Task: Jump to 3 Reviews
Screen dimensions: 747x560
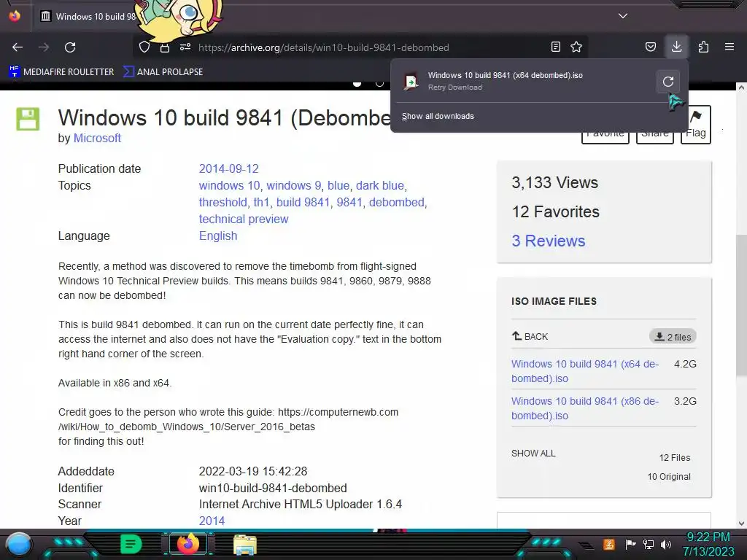Action: coord(549,241)
